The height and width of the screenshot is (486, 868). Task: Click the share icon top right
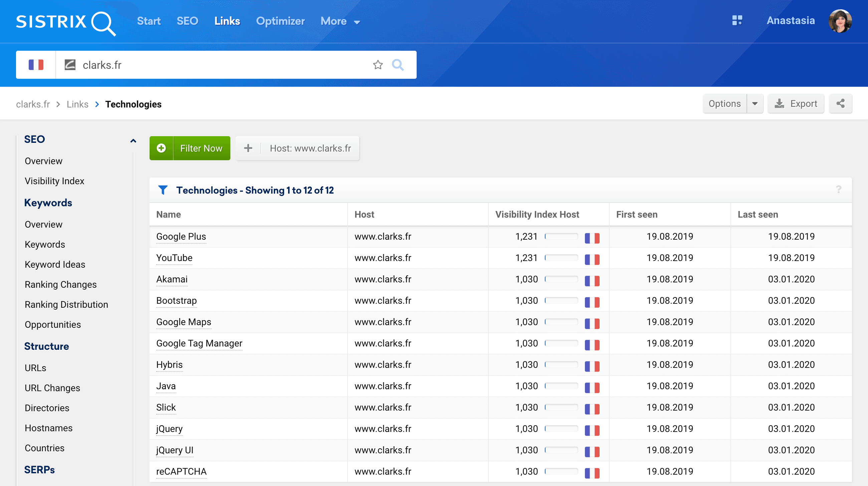[x=840, y=104]
